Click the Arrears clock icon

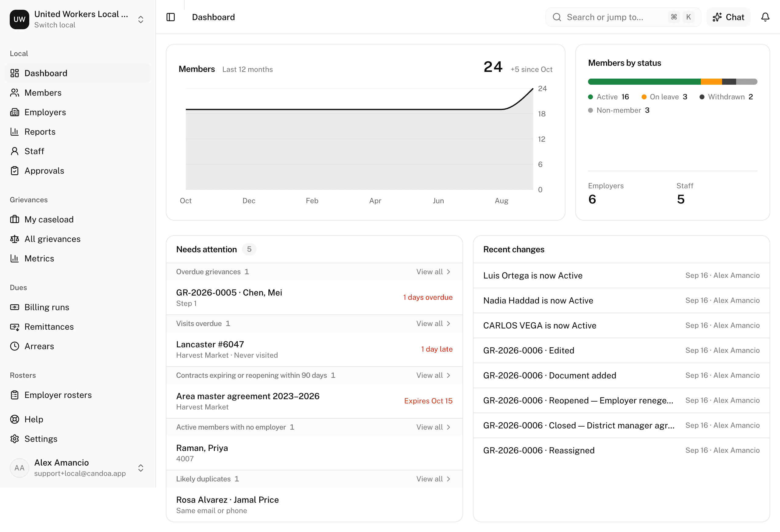pyautogui.click(x=14, y=346)
